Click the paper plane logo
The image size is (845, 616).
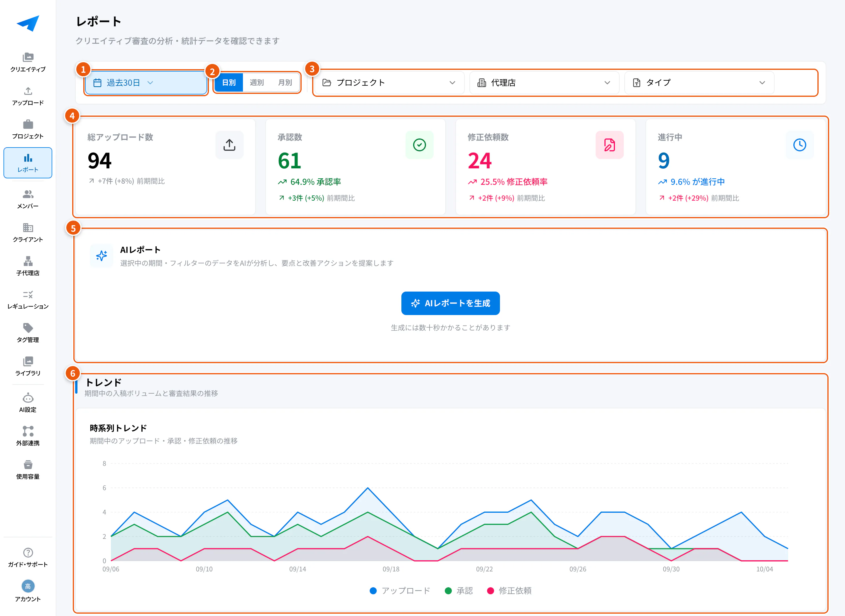[28, 23]
